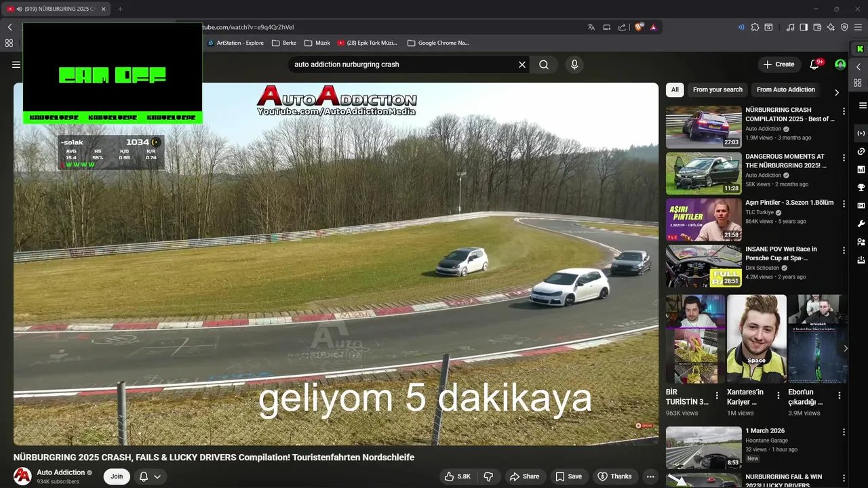Click the Create button
Image resolution: width=868 pixels, height=488 pixels.
point(778,64)
